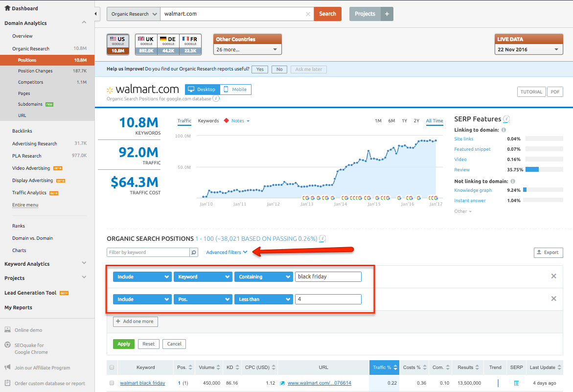Image resolution: width=573 pixels, height=392 pixels.
Task: Click the plus button next to Projects
Action: click(387, 14)
